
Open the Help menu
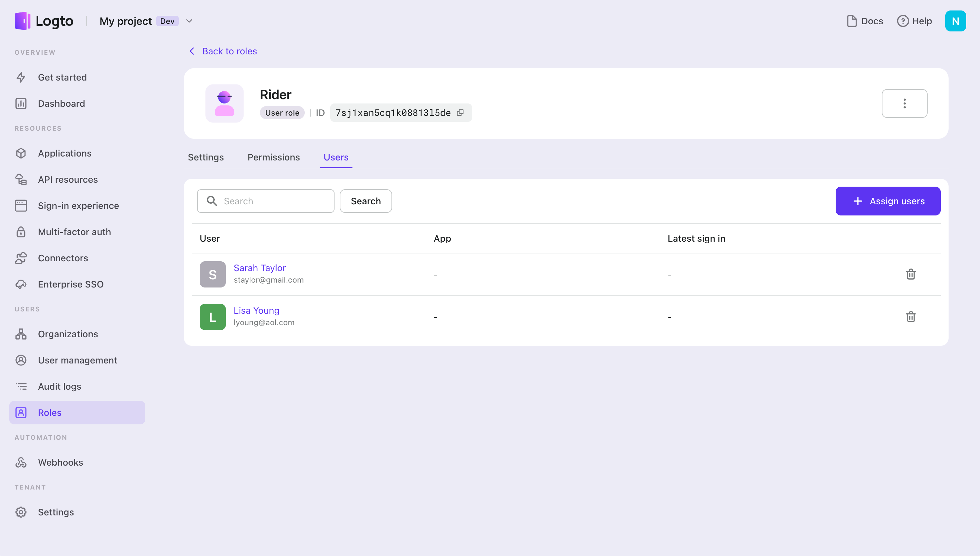tap(914, 21)
